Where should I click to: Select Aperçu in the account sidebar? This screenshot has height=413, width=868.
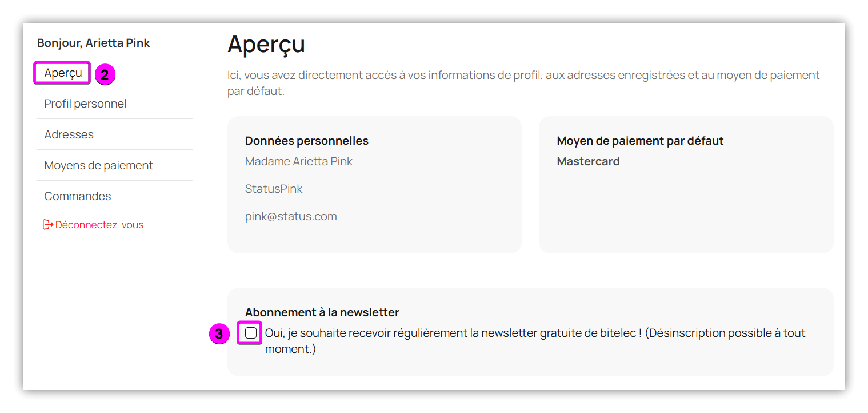pos(63,73)
